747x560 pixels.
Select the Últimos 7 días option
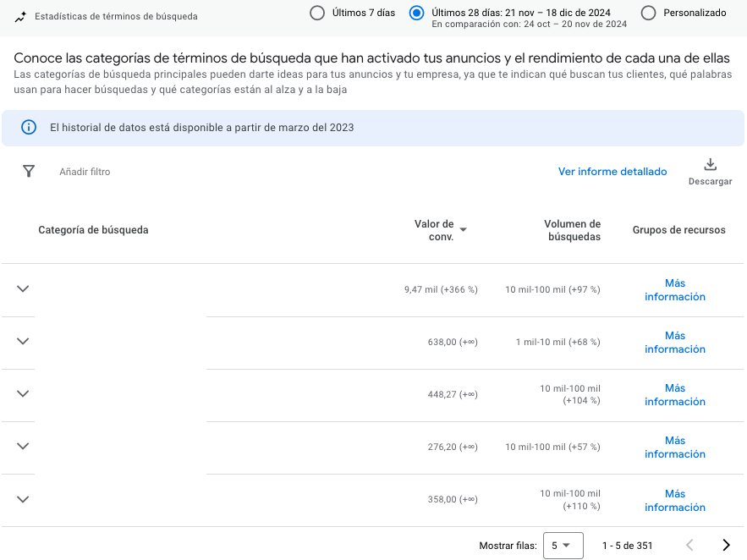[317, 13]
